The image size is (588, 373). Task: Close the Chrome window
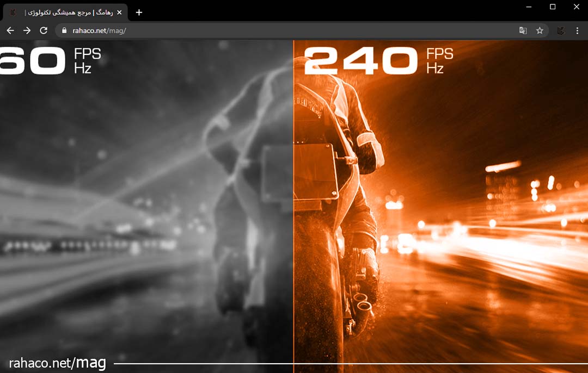(x=577, y=7)
